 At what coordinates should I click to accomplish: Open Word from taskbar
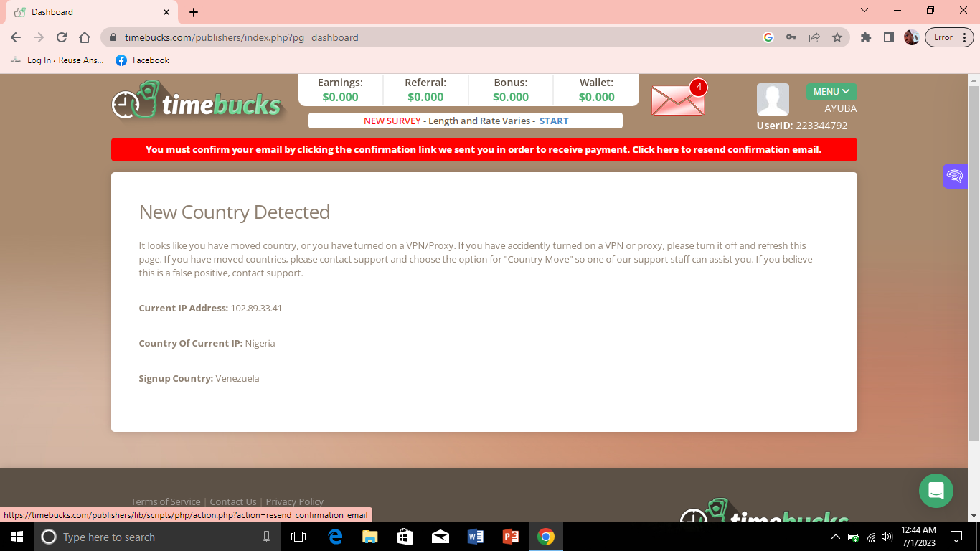point(475,537)
